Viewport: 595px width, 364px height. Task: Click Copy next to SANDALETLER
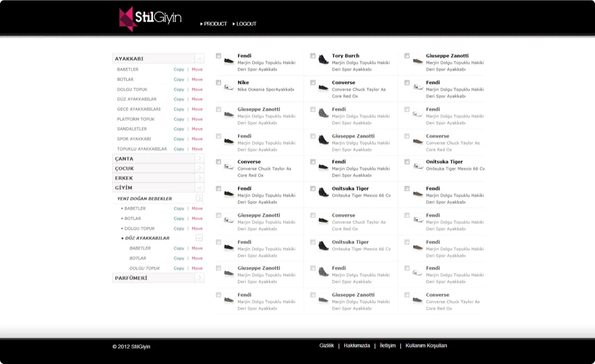[179, 129]
